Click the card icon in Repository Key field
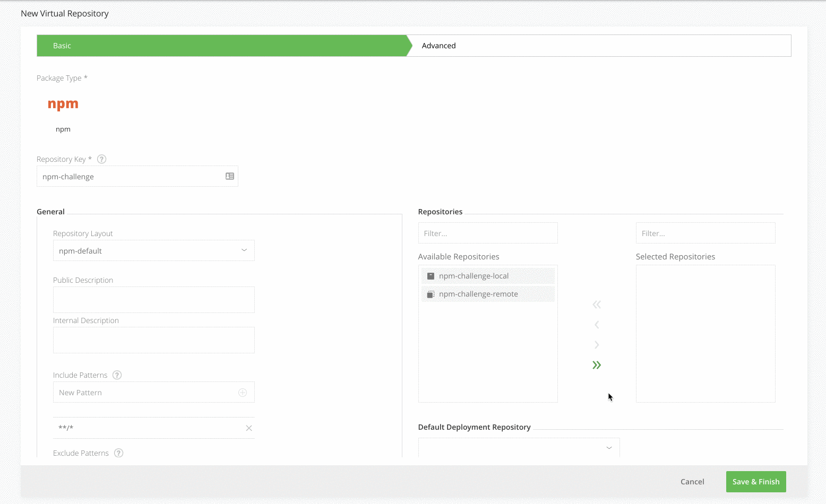This screenshot has width=826, height=504. pos(230,176)
